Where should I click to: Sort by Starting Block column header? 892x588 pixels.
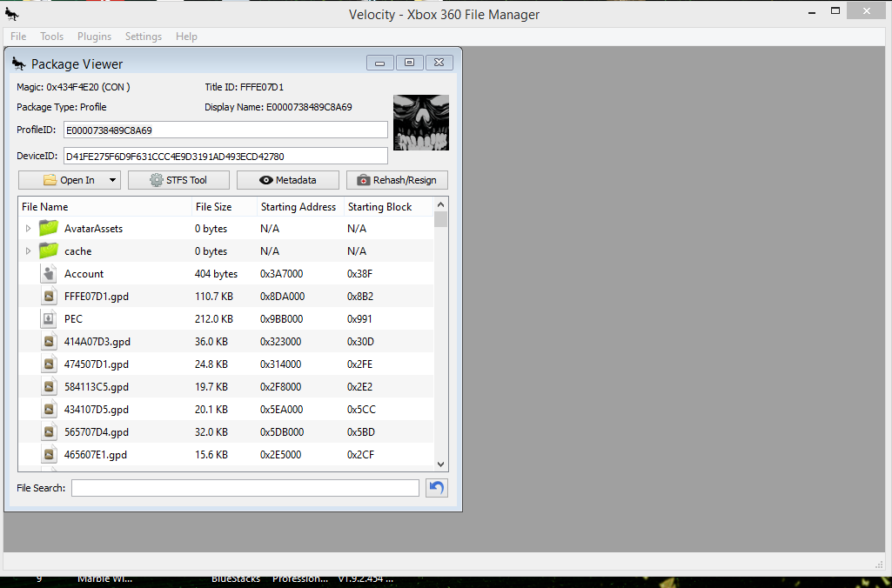tap(388, 207)
